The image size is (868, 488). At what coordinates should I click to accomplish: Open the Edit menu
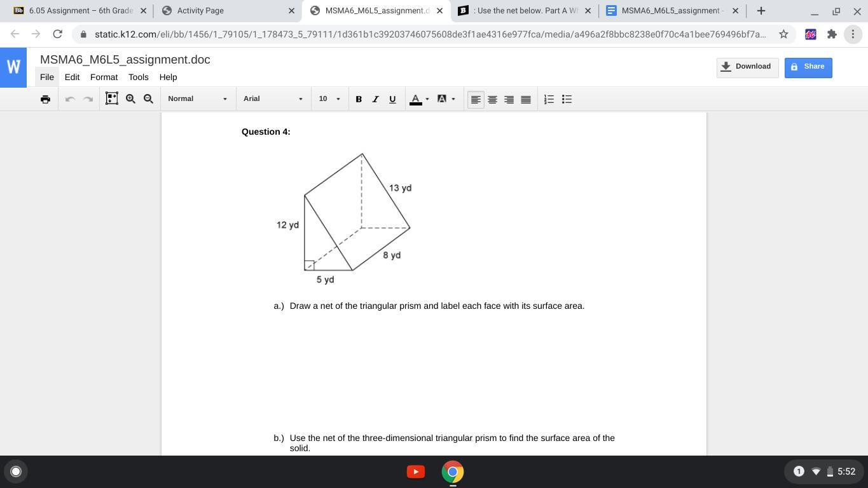pos(72,77)
